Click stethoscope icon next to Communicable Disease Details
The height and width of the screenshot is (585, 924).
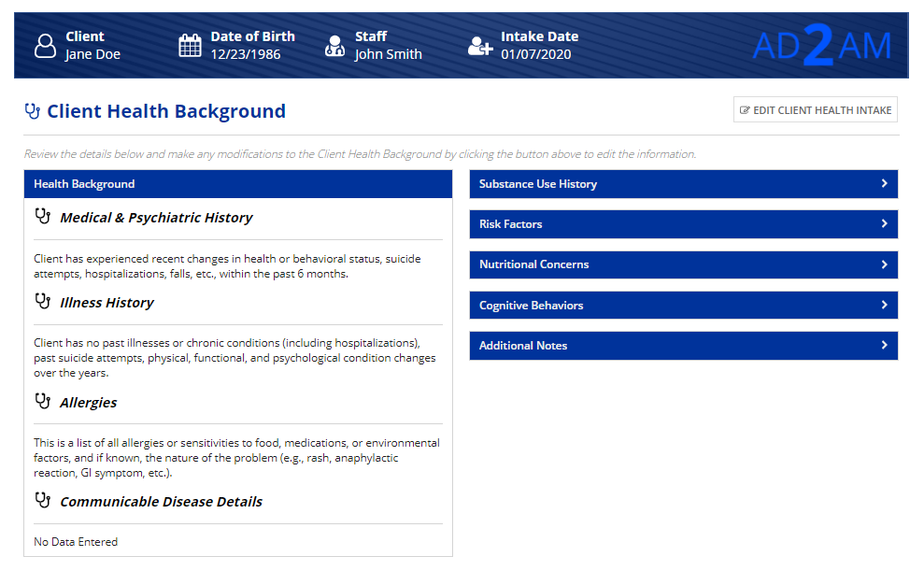42,501
